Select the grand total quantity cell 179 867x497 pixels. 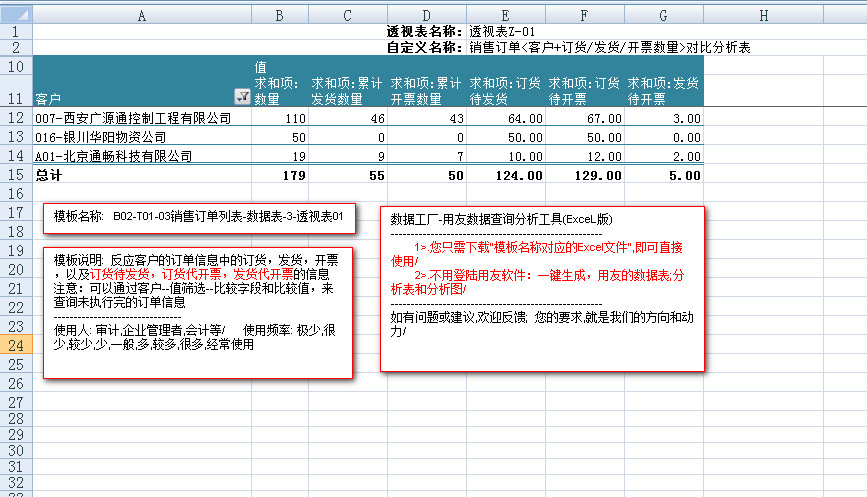[x=279, y=174]
